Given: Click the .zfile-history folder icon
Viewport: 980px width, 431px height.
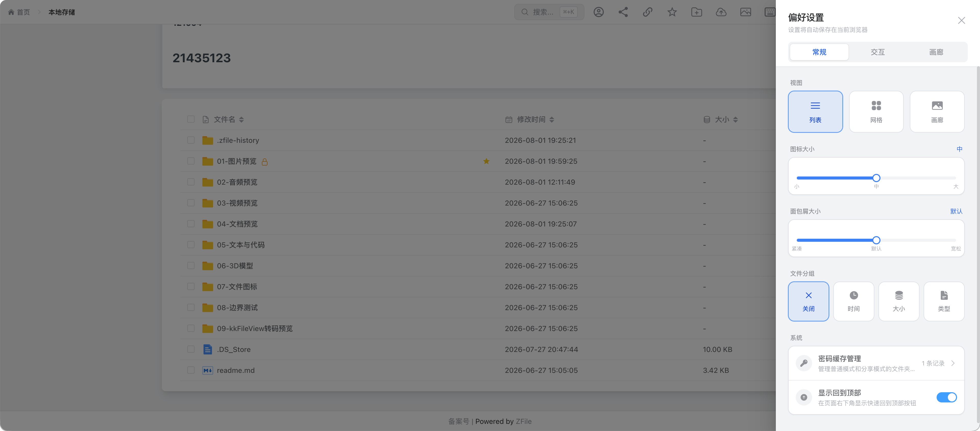Looking at the screenshot, I should 207,140.
